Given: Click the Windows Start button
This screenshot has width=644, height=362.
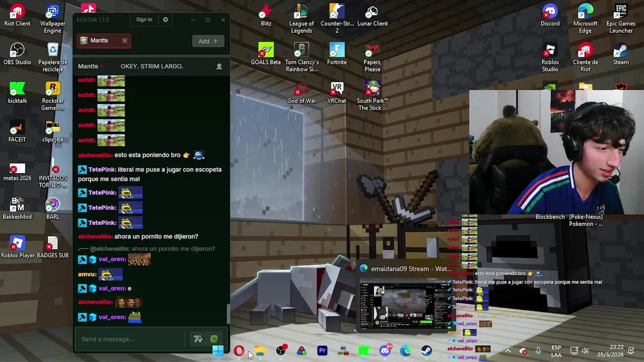Looking at the screenshot, I should click(218, 351).
